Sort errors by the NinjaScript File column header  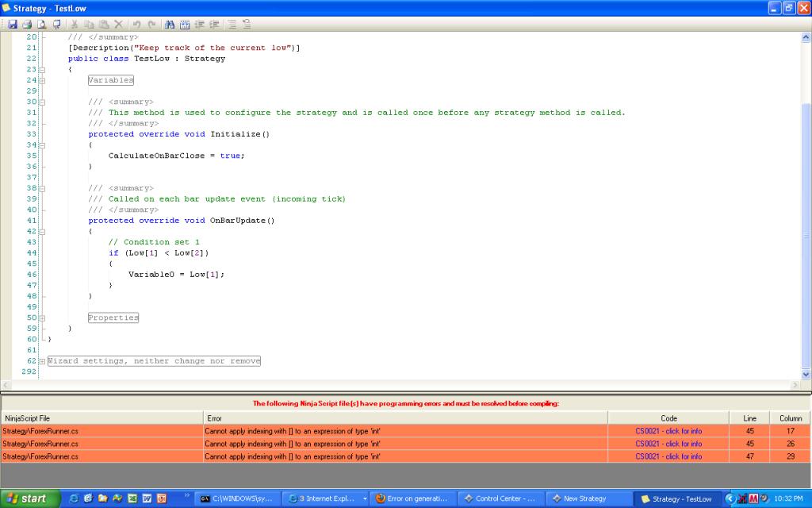[x=101, y=418]
